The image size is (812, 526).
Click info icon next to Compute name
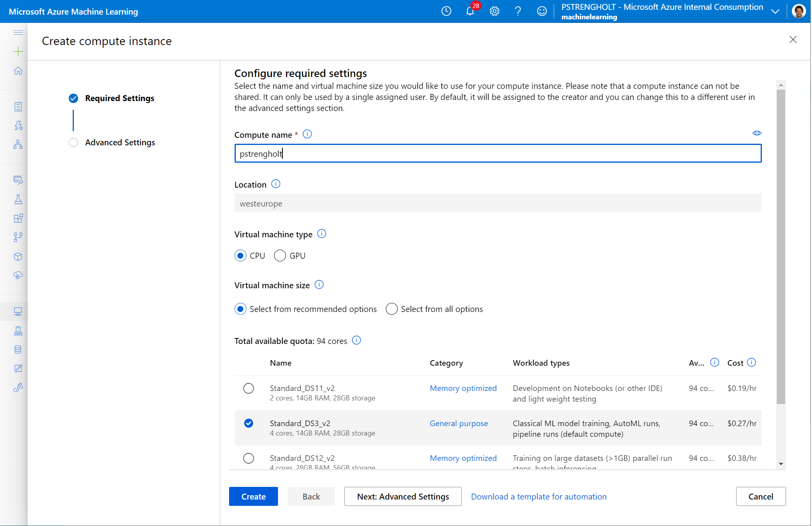(x=307, y=134)
